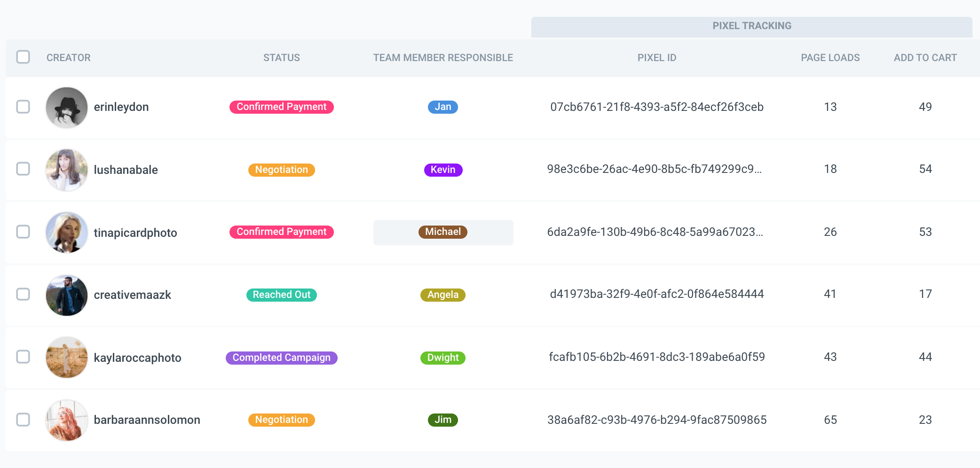Click erinleydon's profile avatar

[67, 108]
